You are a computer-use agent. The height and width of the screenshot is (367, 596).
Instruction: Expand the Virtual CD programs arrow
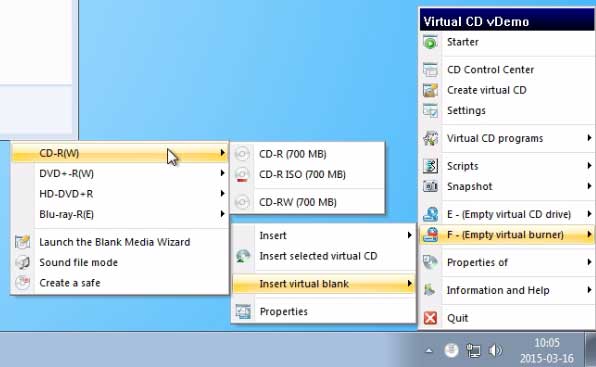pos(589,138)
